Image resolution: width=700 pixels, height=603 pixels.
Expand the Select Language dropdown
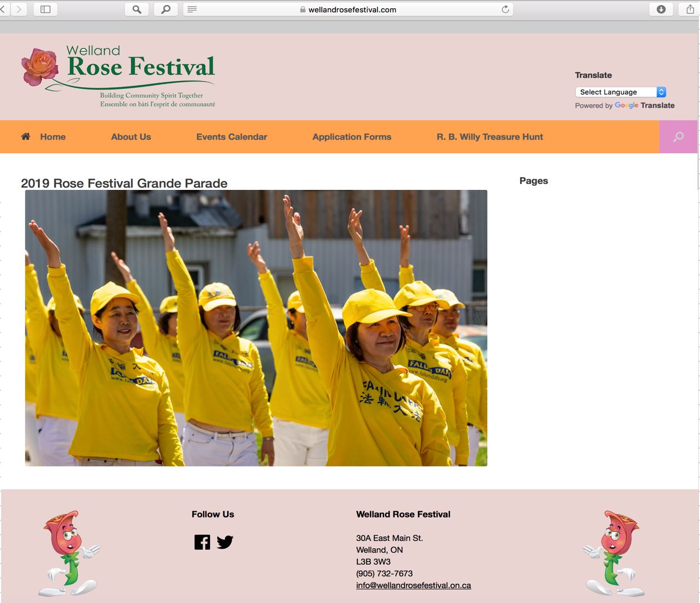click(x=621, y=92)
